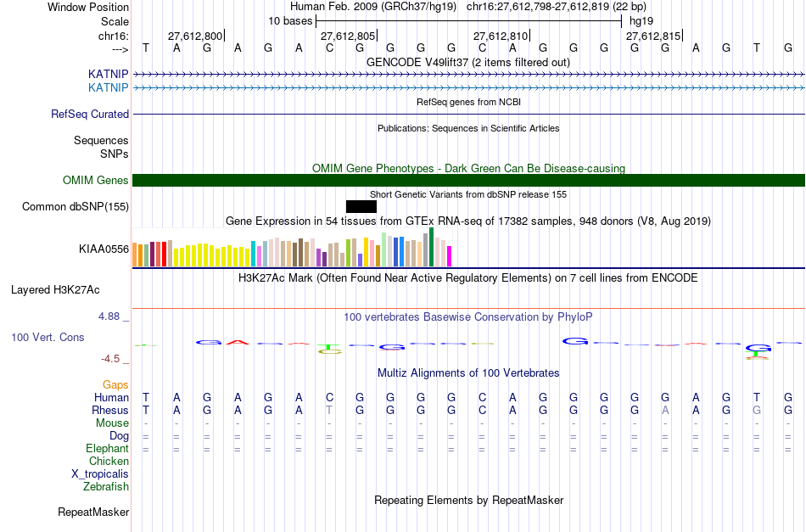The image size is (806, 532).
Task: Click the RepeatMasker track label
Action: click(93, 512)
